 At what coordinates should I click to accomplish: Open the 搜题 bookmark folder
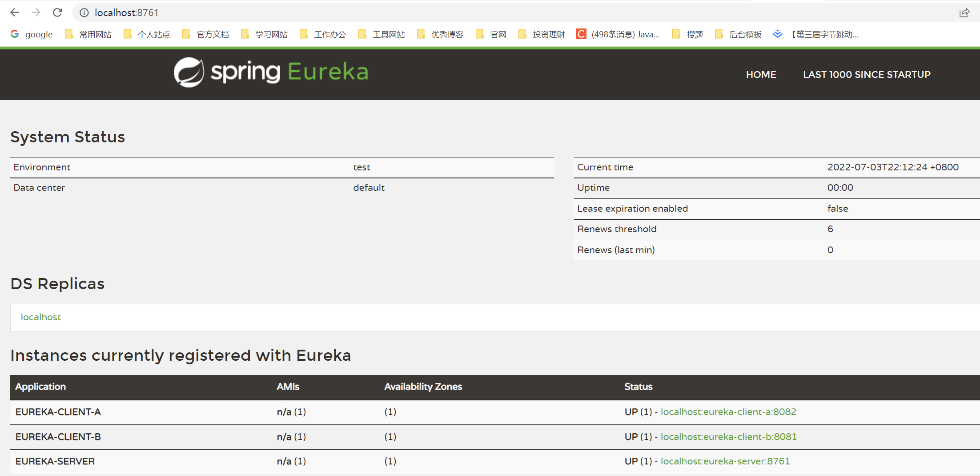tap(688, 34)
